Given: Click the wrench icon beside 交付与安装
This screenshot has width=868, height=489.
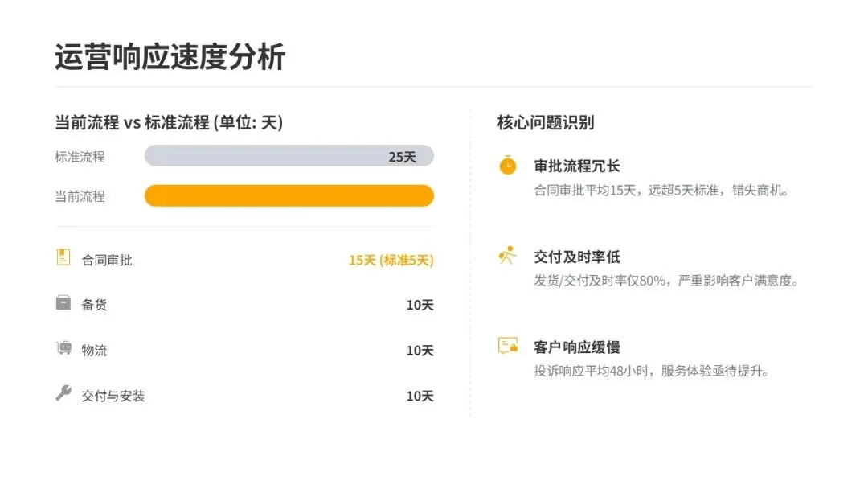Looking at the screenshot, I should coord(63,393).
